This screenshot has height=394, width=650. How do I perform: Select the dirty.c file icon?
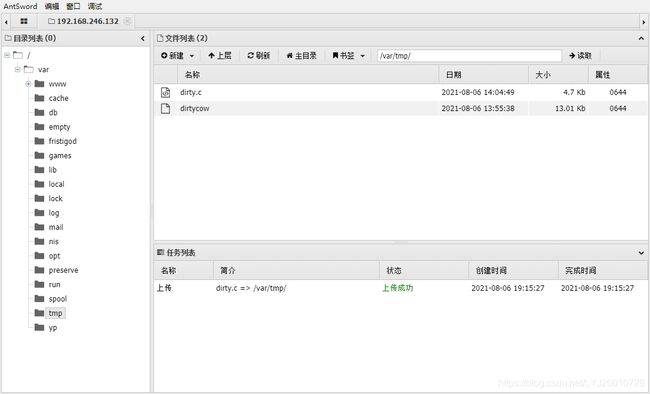point(165,92)
